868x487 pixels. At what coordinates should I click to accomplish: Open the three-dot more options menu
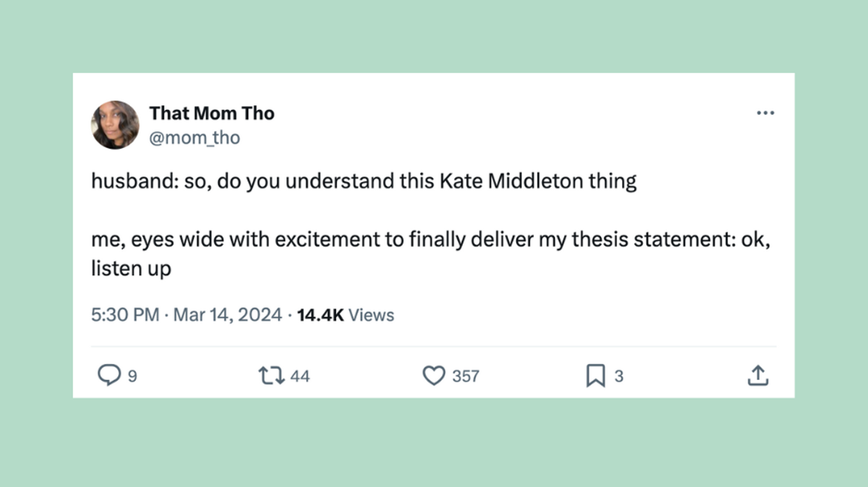click(765, 113)
